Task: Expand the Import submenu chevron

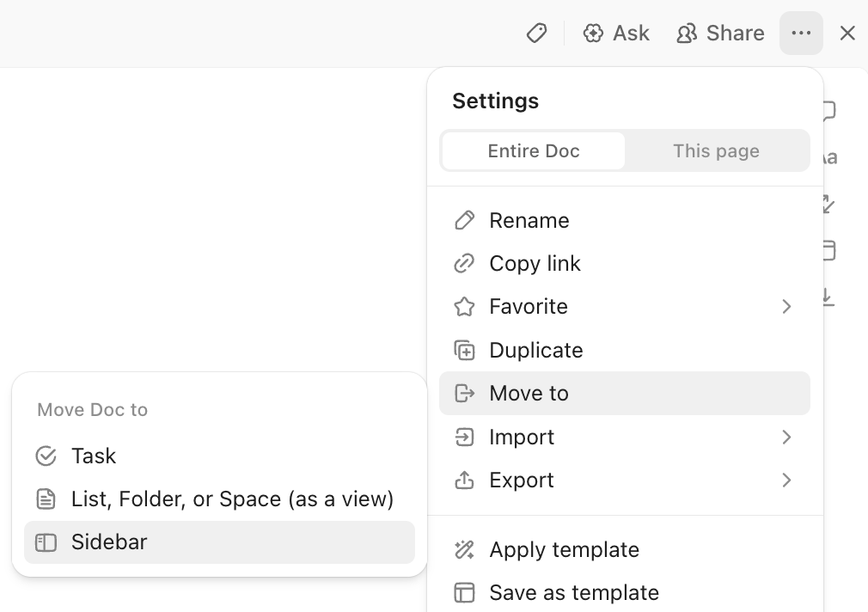Action: pyautogui.click(x=786, y=438)
